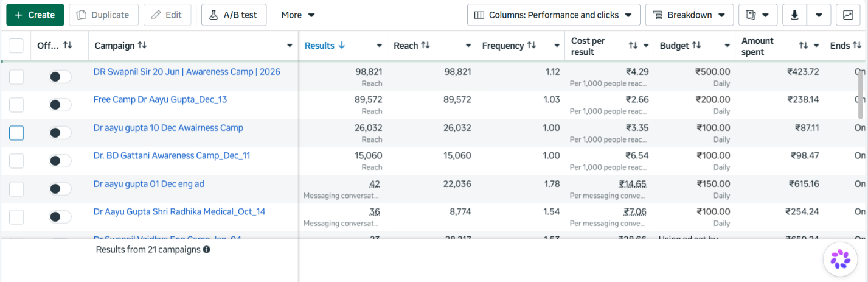Open the charts view icon
The height and width of the screenshot is (282, 868).
point(848,15)
